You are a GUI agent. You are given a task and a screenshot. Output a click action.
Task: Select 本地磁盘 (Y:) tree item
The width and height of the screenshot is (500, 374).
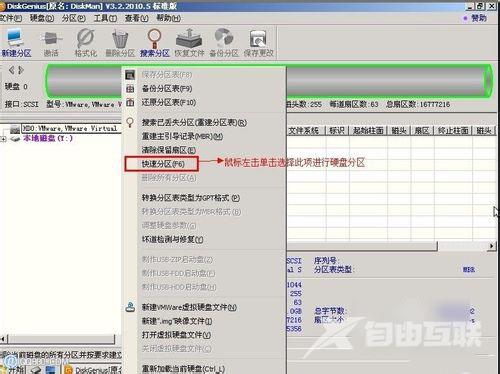pos(48,138)
